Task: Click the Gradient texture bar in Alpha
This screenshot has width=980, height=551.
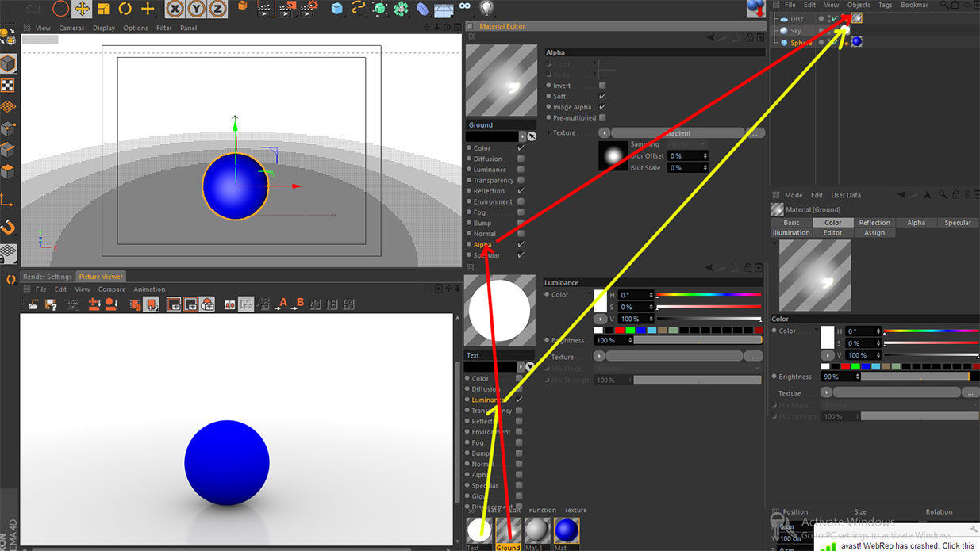Action: click(x=678, y=133)
